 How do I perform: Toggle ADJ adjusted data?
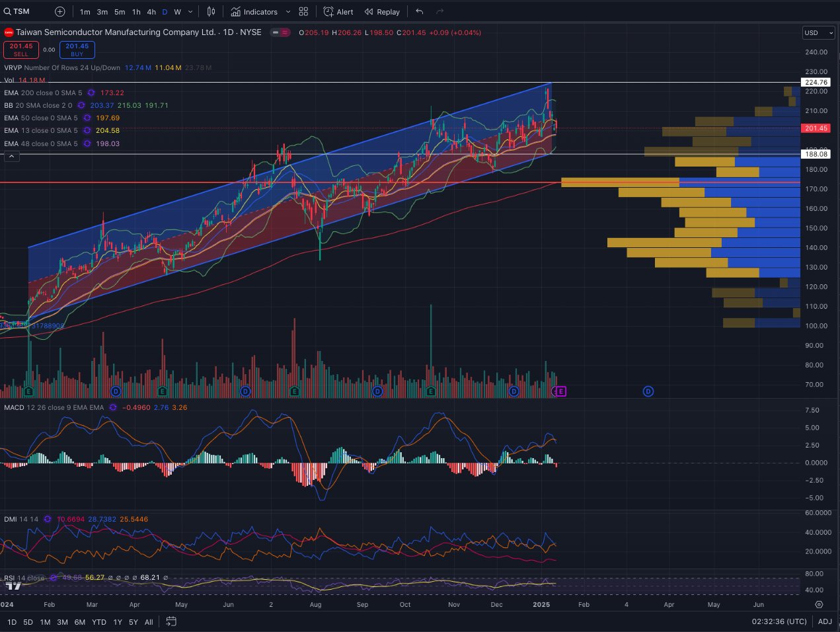pos(825,621)
